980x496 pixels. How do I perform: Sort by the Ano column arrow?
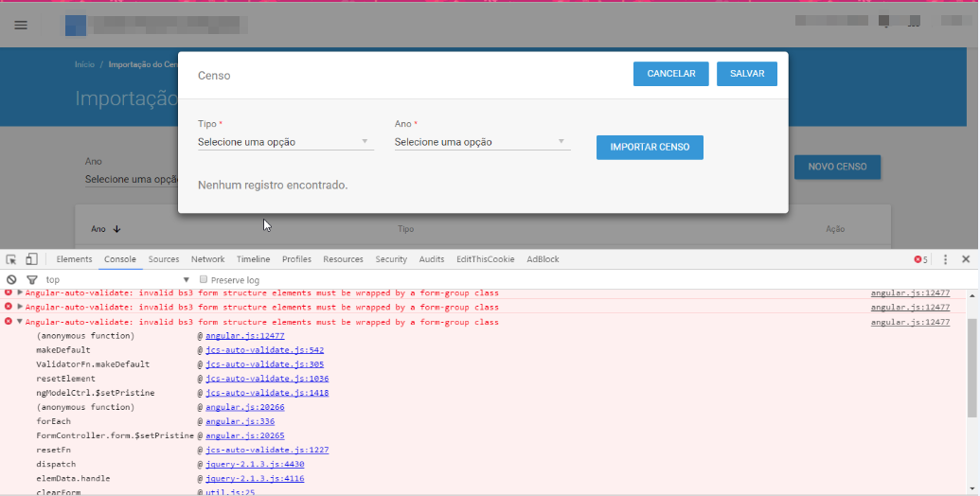116,229
